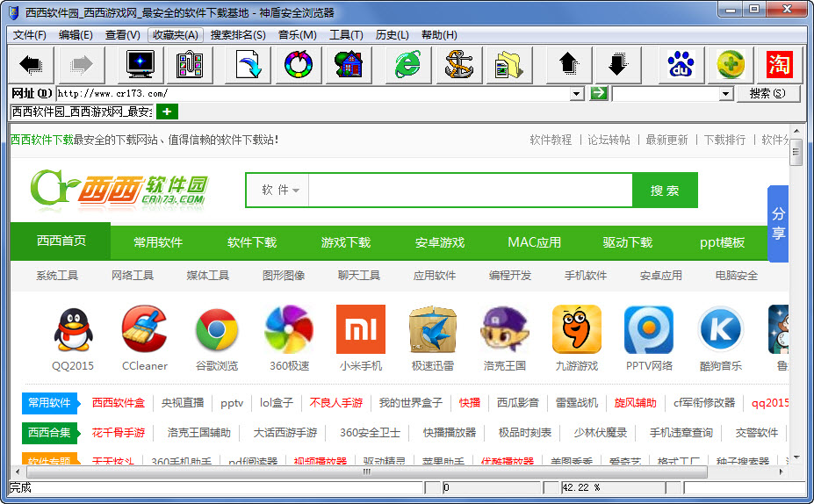Open the 搜索排名(S) menu

point(238,35)
